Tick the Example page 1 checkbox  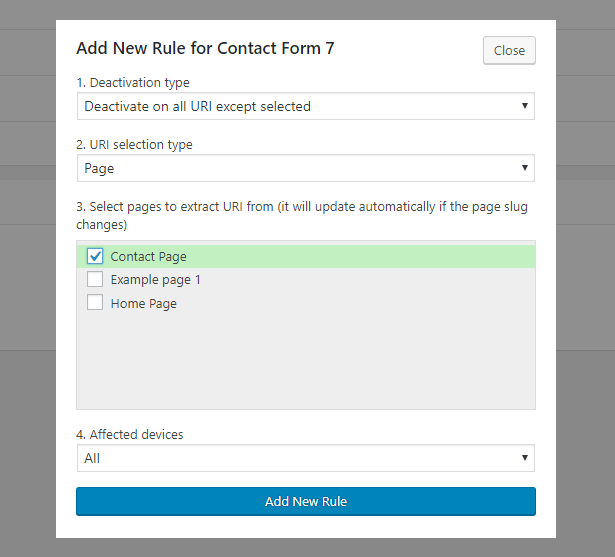pos(95,280)
